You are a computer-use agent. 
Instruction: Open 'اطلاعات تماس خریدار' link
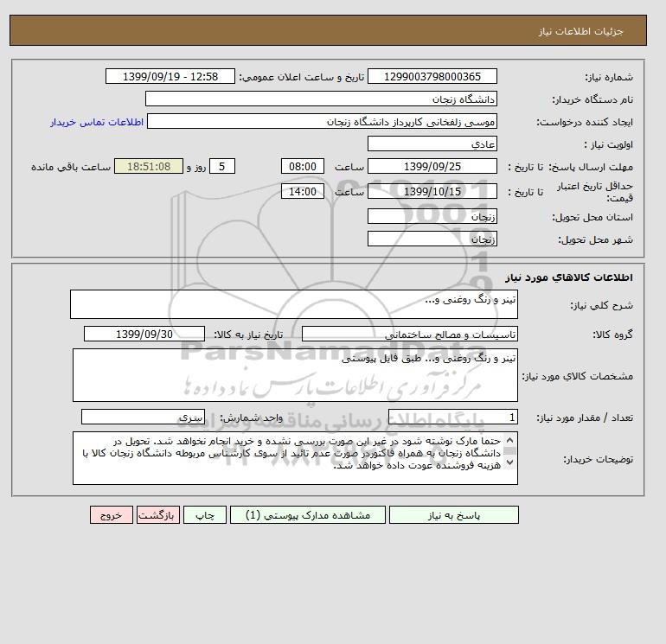pos(97,122)
